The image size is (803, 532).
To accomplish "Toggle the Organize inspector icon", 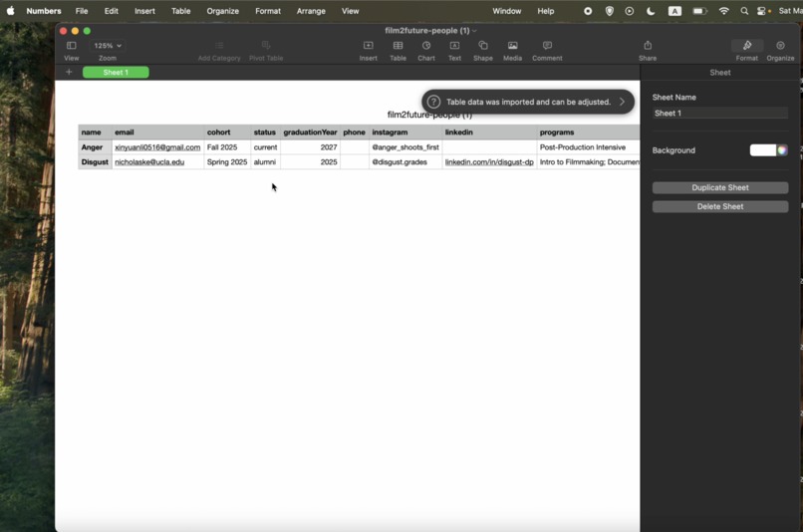I will pyautogui.click(x=780, y=46).
